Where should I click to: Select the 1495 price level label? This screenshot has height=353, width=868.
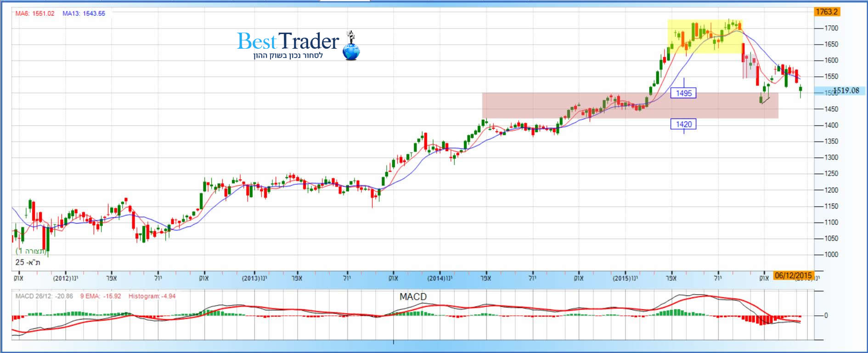point(683,93)
